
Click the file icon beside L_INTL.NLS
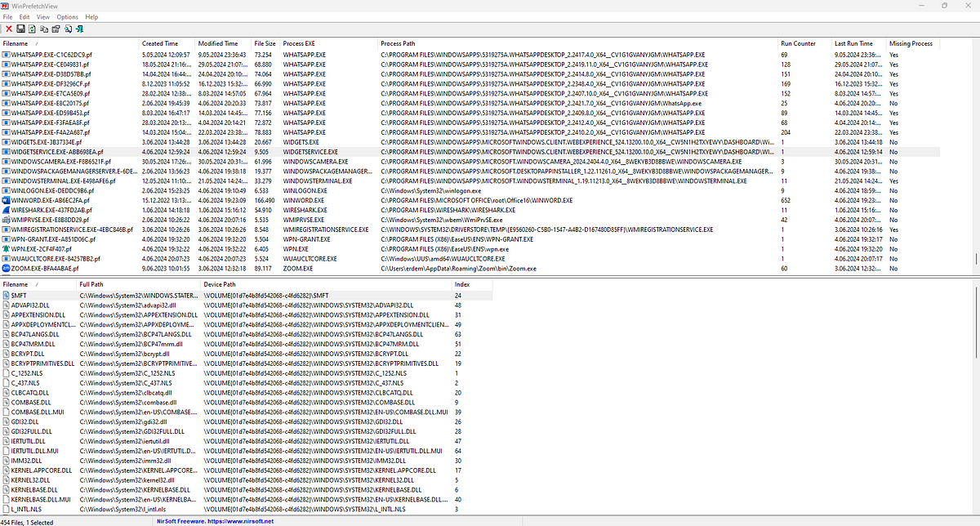point(7,508)
